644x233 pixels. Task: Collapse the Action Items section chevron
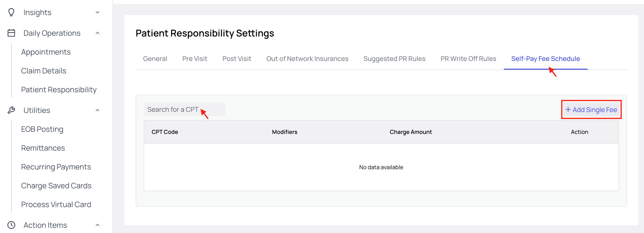tap(98, 225)
